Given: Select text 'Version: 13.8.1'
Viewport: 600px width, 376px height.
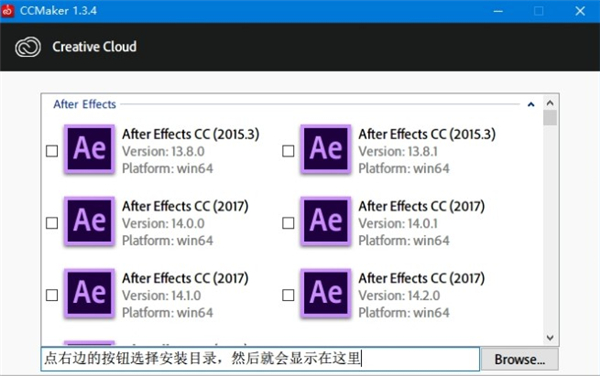Looking at the screenshot, I should [x=398, y=151].
